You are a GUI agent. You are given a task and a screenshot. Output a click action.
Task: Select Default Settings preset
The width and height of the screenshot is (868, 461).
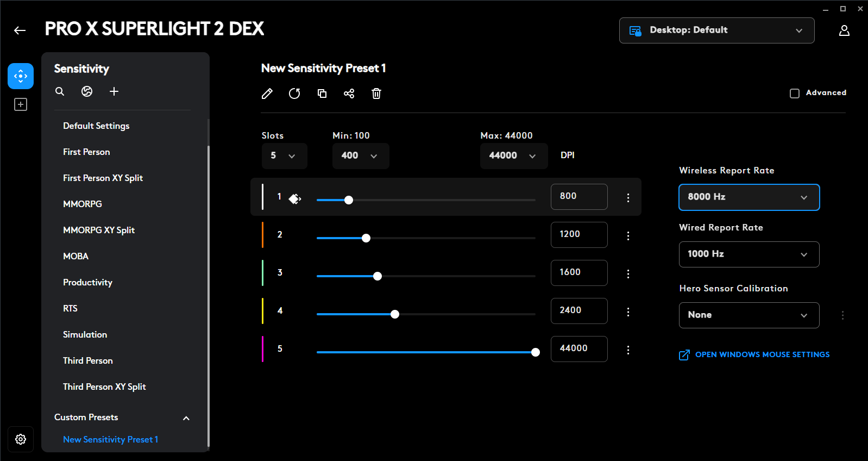pos(96,126)
